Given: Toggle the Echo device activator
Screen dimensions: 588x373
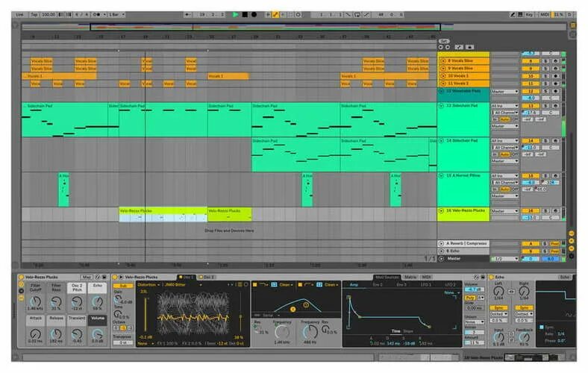Looking at the screenshot, I should tap(492, 278).
